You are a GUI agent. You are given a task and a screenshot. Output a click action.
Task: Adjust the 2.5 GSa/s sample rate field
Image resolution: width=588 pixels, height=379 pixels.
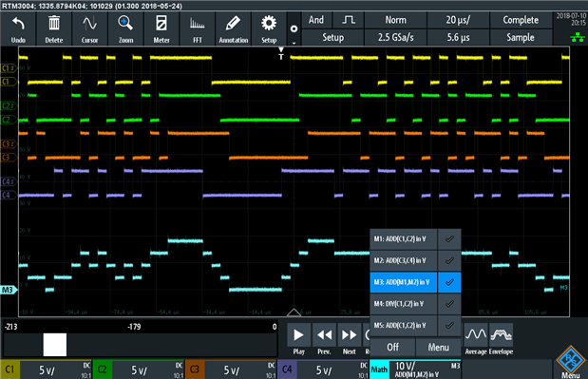click(395, 37)
